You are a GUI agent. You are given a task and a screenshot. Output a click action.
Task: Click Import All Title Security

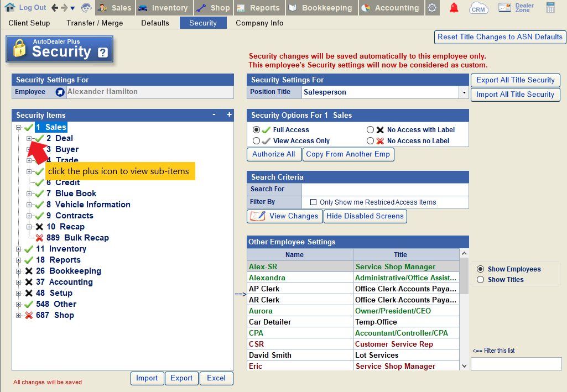516,95
